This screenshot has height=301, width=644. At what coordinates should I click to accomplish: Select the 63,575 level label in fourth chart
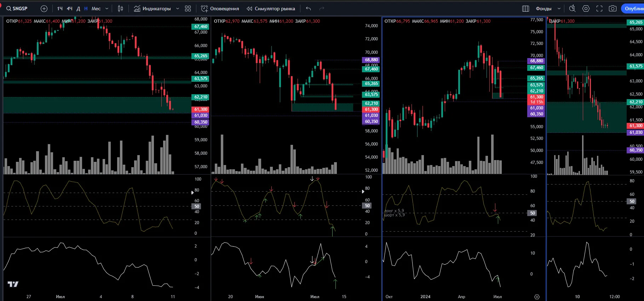pyautogui.click(x=636, y=66)
